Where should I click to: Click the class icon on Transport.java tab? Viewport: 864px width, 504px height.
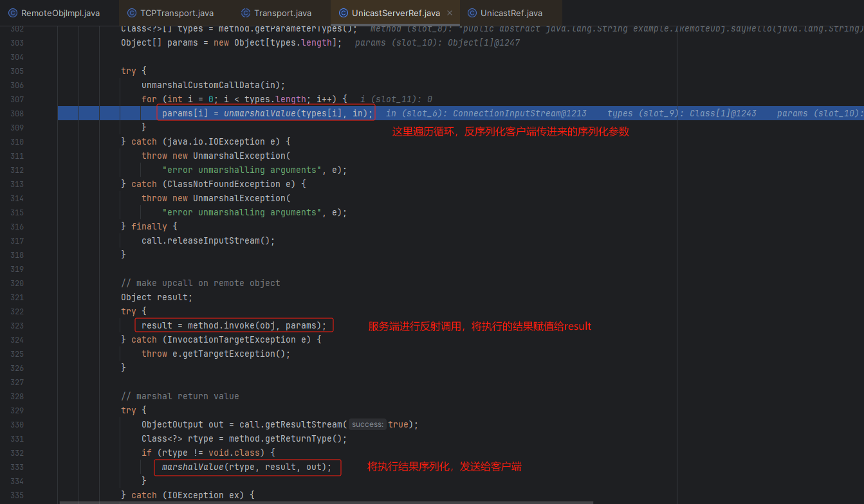point(246,13)
